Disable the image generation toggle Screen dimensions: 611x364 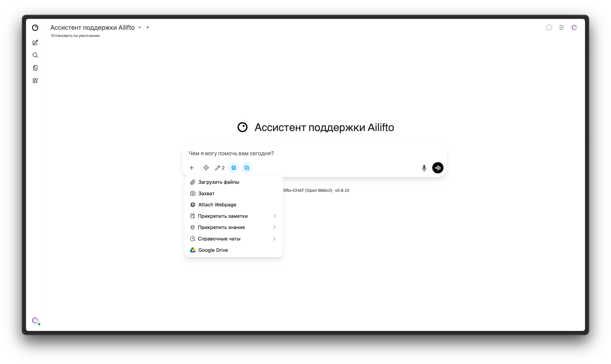[247, 168]
